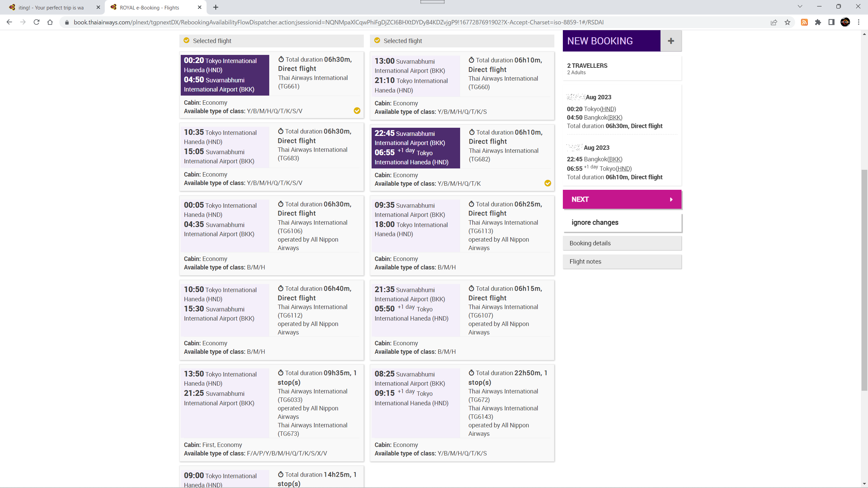
Task: Share this page via share icon
Action: pos(774,22)
